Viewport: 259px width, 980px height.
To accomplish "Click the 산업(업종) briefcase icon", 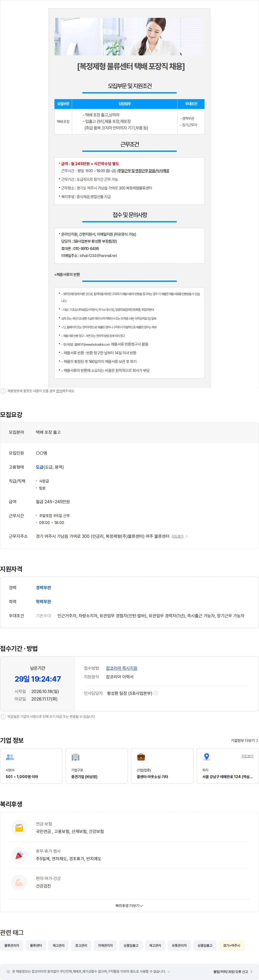I will (x=141, y=757).
